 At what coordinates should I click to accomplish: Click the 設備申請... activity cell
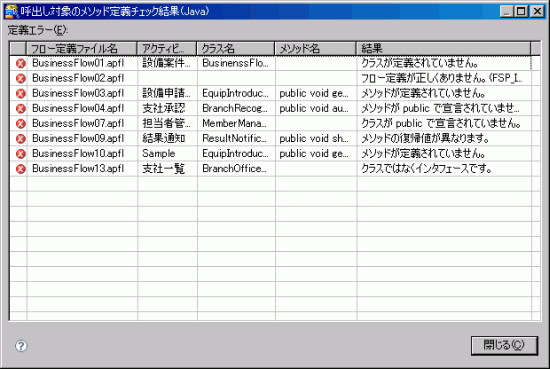click(x=167, y=94)
